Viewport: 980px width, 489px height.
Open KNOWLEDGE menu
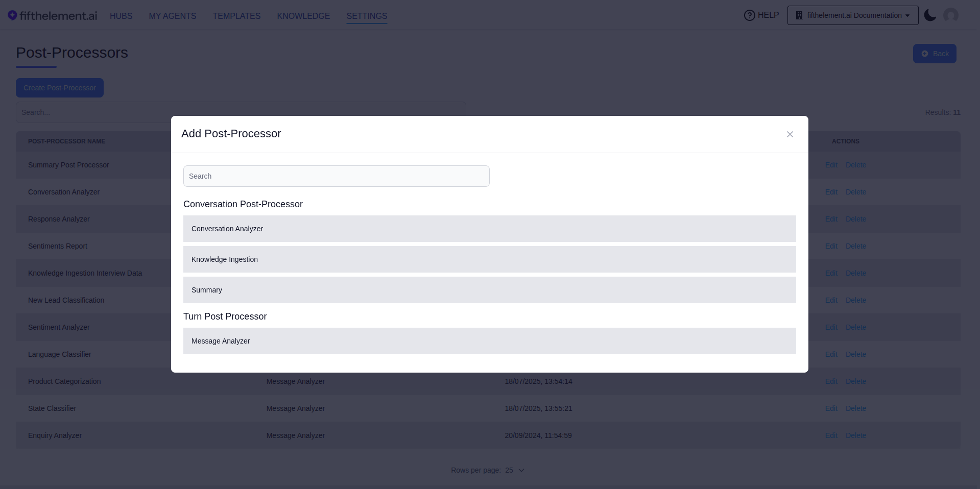click(x=303, y=16)
